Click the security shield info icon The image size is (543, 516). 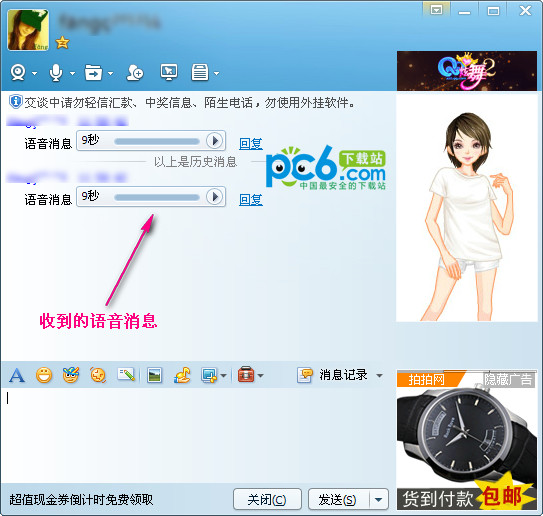coord(16,102)
